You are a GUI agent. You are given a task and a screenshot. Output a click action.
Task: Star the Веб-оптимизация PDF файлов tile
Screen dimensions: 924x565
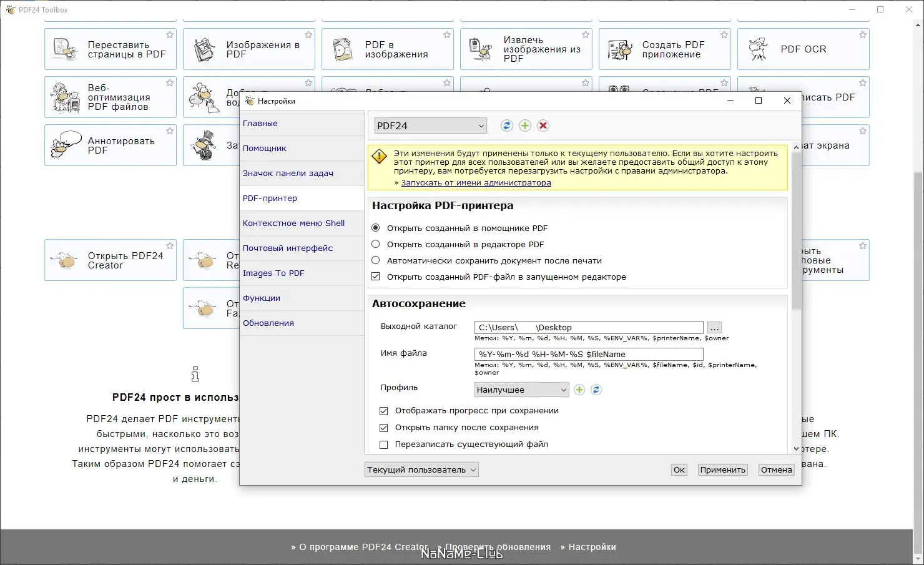pyautogui.click(x=170, y=83)
